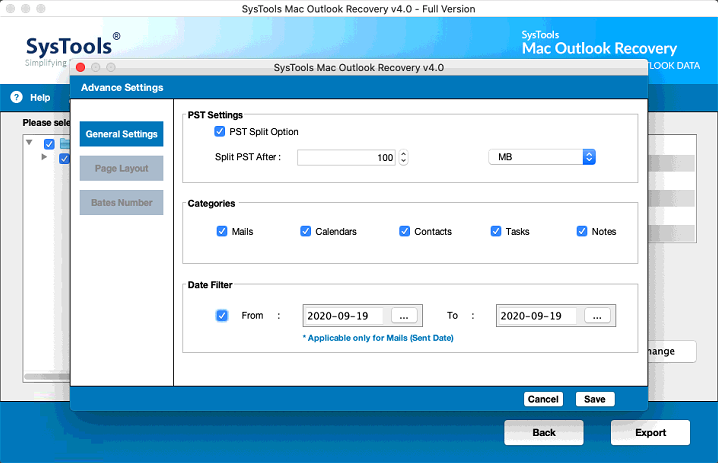Click the Back button in main window
This screenshot has height=463, width=718.
(544, 432)
